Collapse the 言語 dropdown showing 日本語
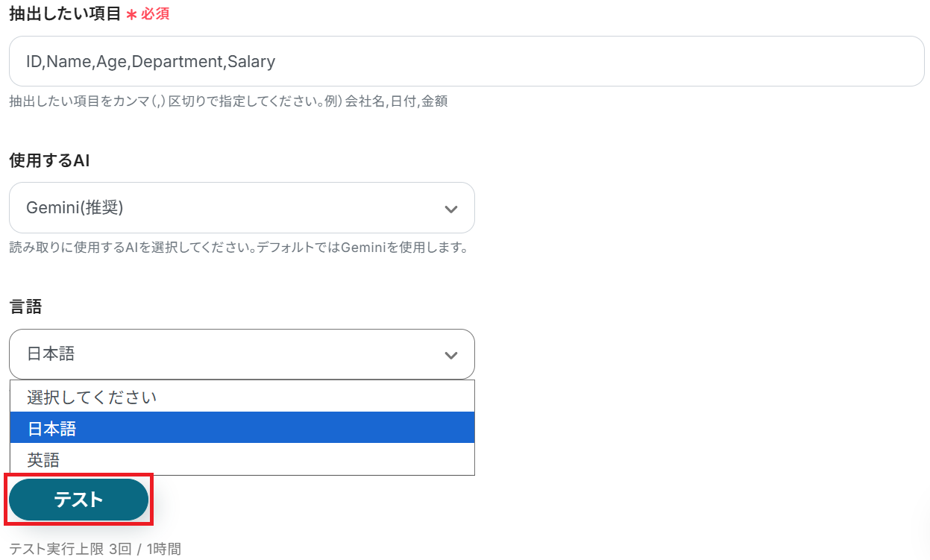Image resolution: width=930 pixels, height=560 pixels. pyautogui.click(x=242, y=354)
